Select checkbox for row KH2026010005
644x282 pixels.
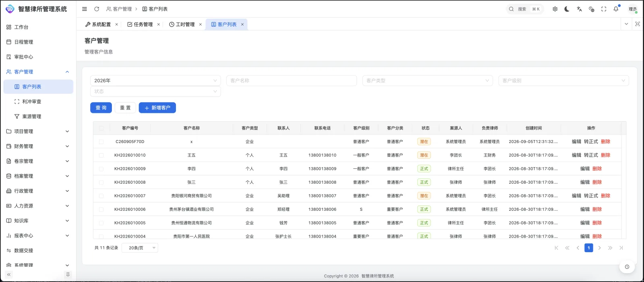(x=101, y=223)
